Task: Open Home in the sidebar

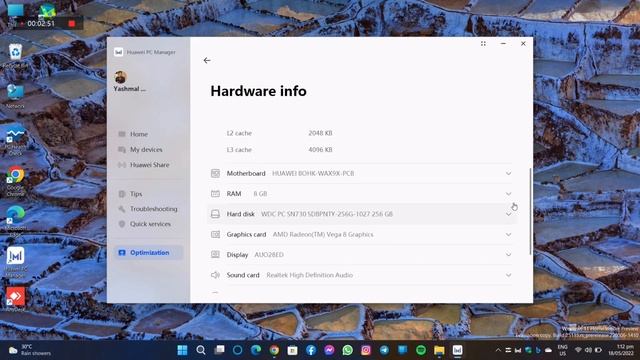Action: pyautogui.click(x=139, y=134)
